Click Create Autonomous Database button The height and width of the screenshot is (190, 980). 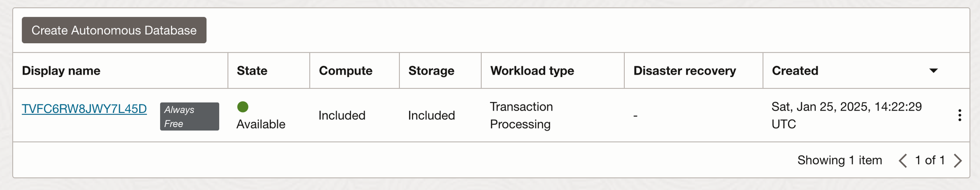[x=114, y=30]
